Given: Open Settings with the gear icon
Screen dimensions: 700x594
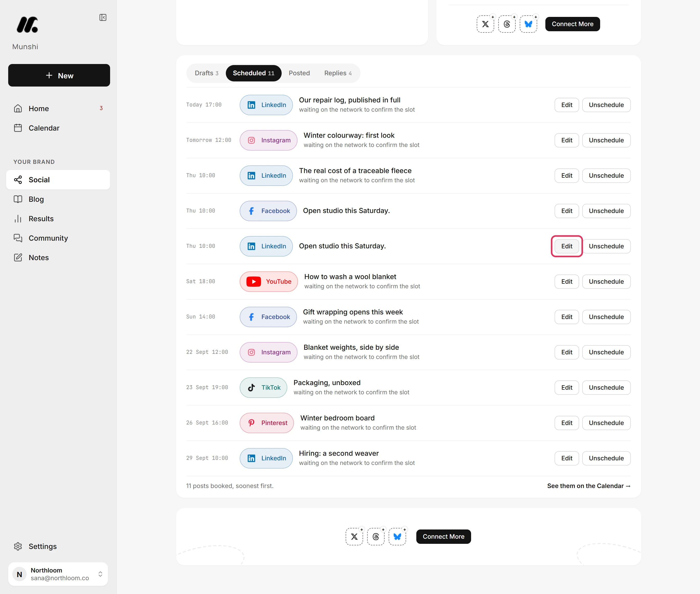Looking at the screenshot, I should (x=58, y=546).
